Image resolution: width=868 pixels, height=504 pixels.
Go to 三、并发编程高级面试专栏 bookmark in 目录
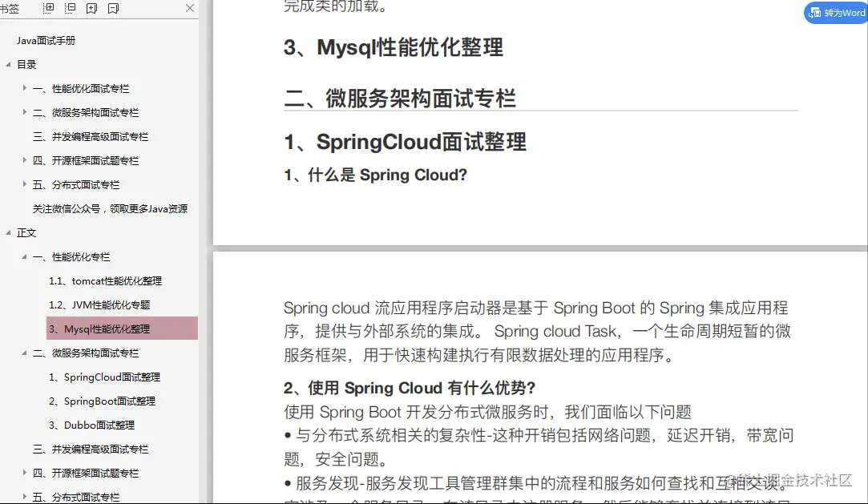point(91,137)
